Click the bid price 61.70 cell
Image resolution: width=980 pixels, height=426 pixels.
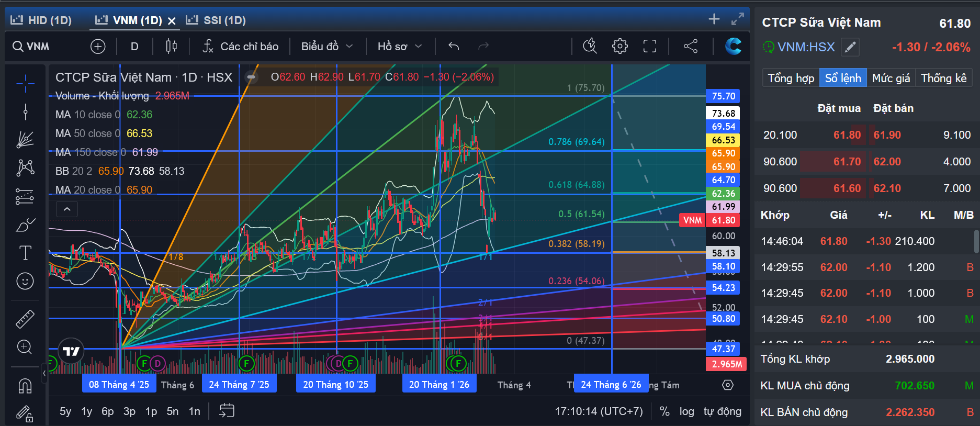[847, 162]
